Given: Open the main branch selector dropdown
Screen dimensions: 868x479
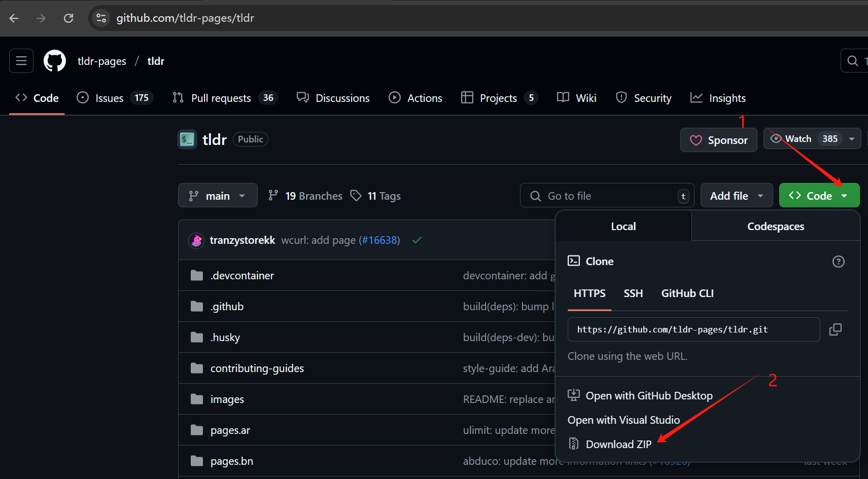Looking at the screenshot, I should (x=218, y=196).
